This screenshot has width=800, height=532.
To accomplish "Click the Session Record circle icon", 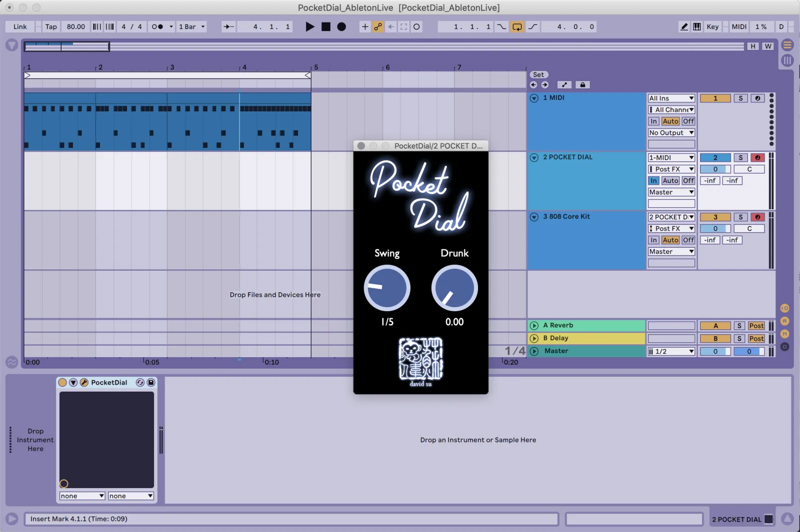I will click(x=416, y=27).
